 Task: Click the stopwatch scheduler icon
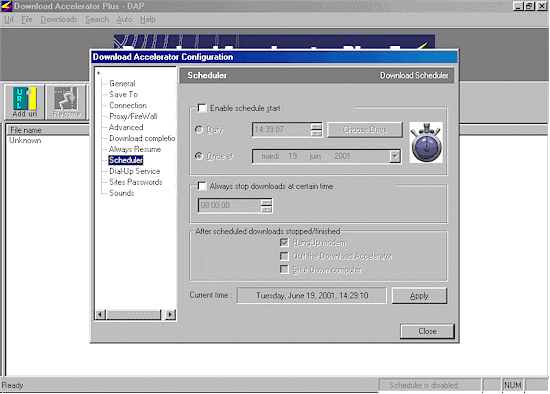pos(426,142)
